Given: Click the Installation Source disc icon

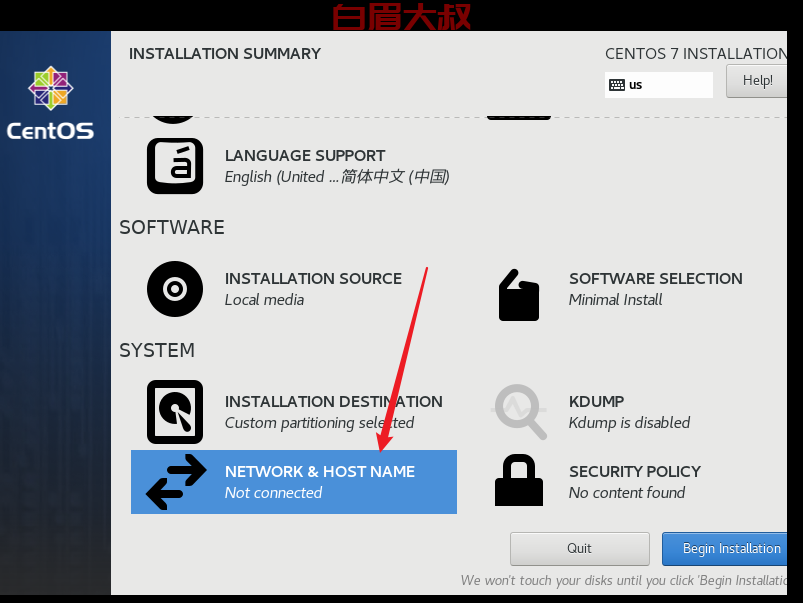Looking at the screenshot, I should point(175,289).
